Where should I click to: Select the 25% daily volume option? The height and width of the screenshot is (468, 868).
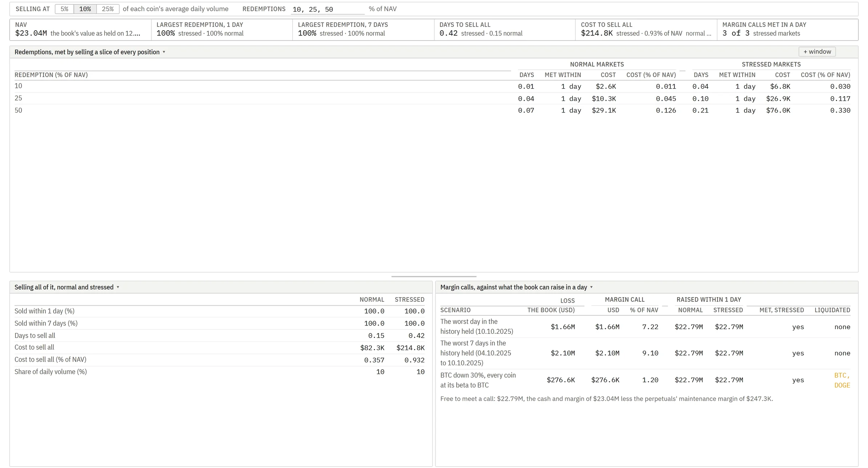tap(108, 9)
